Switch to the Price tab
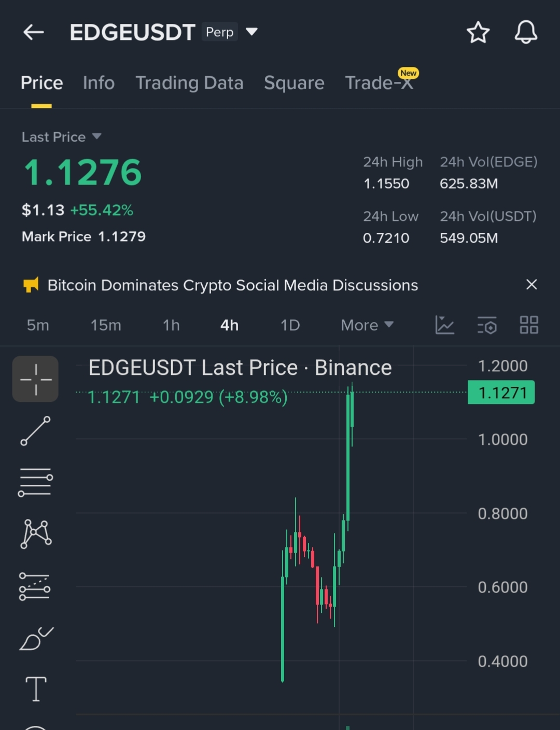Screen dimensions: 560x730 click(42, 83)
